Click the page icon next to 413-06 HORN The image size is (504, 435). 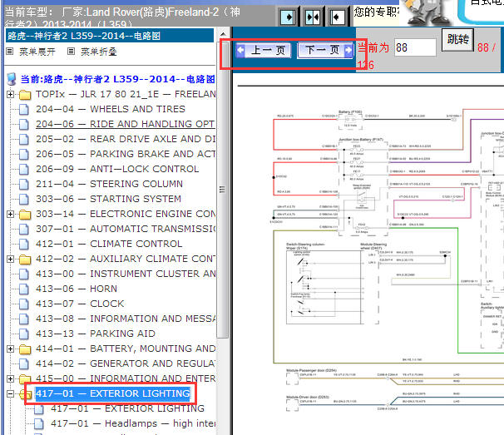click(x=24, y=289)
